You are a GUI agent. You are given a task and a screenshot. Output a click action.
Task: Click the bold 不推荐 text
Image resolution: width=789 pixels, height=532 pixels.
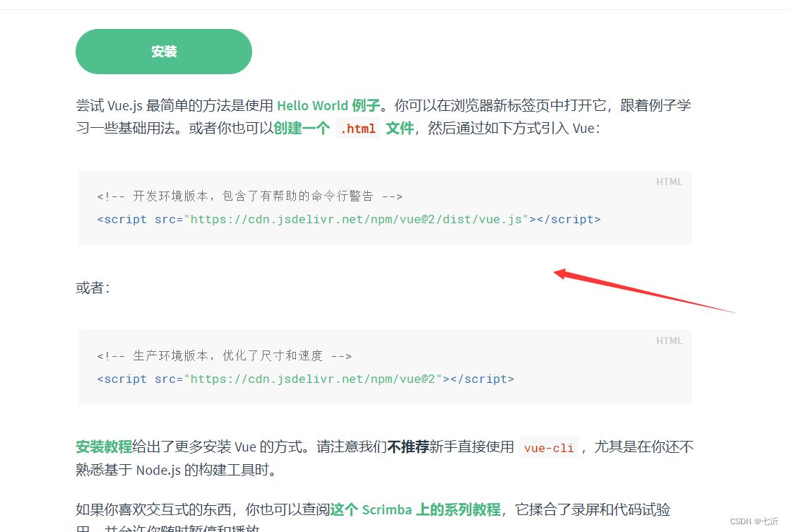[408, 447]
